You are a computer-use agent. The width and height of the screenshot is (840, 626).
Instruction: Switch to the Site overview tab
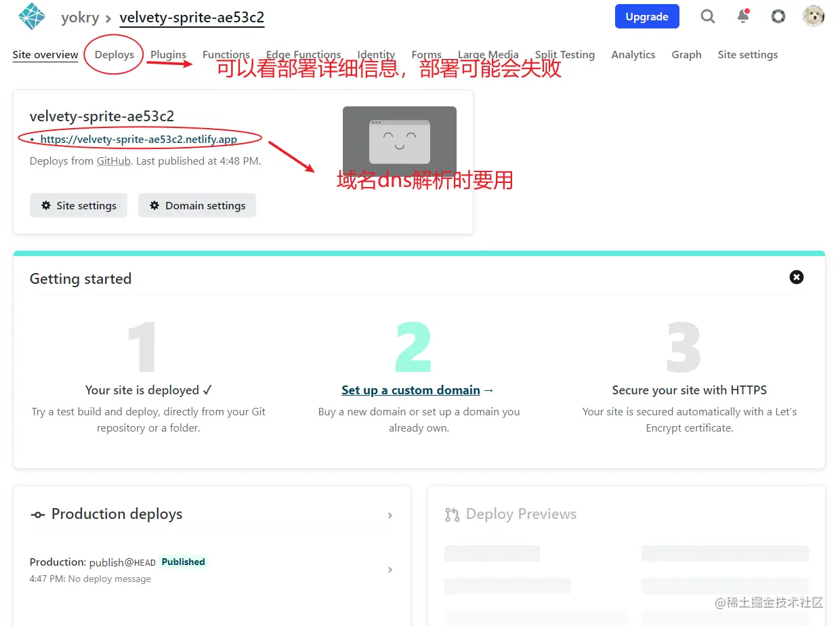tap(45, 55)
